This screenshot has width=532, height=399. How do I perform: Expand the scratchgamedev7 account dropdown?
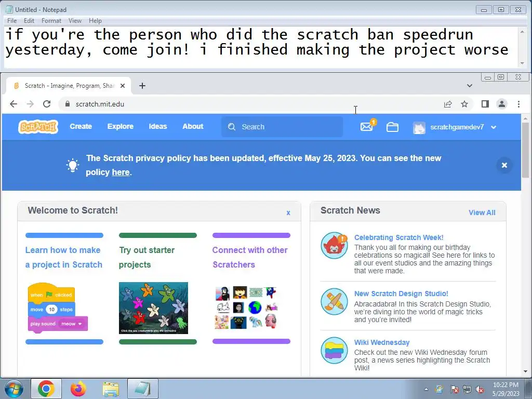(x=494, y=127)
